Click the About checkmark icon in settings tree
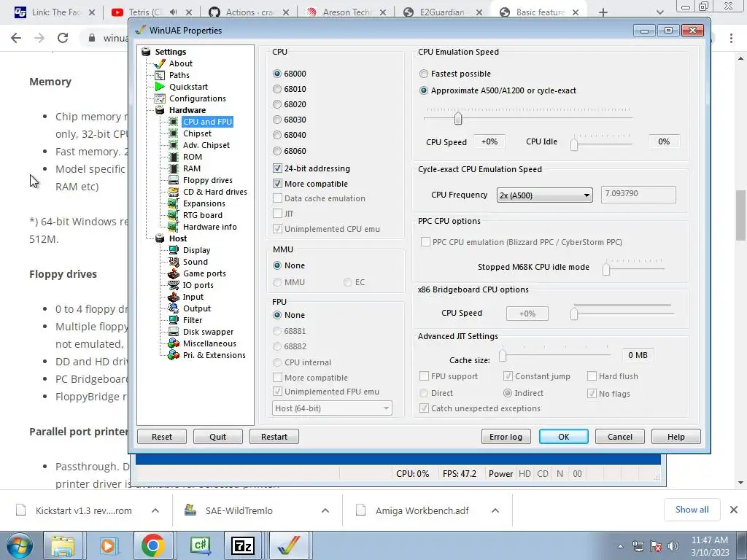Screen dimensions: 747x560 (160, 63)
